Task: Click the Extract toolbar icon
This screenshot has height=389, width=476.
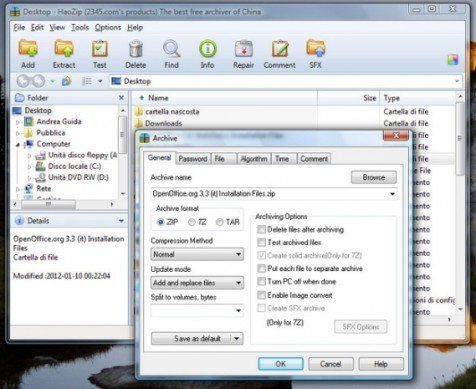Action: [64, 49]
